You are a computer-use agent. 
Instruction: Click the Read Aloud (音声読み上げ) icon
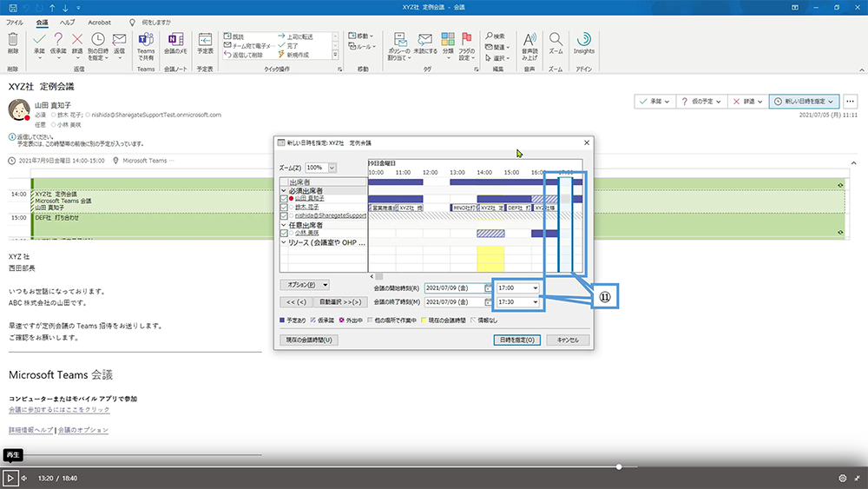[529, 39]
